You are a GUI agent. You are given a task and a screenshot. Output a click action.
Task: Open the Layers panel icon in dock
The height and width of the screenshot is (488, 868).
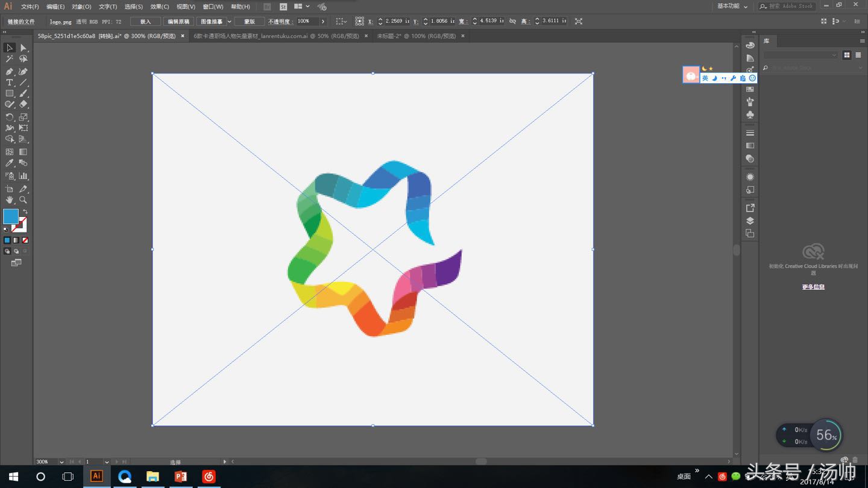(x=750, y=221)
